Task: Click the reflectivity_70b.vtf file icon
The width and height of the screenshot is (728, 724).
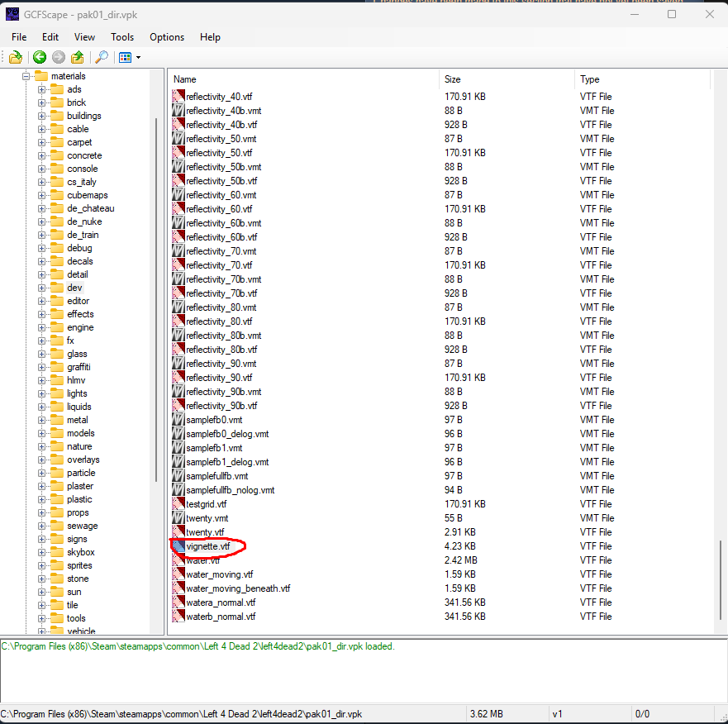Action: [178, 293]
